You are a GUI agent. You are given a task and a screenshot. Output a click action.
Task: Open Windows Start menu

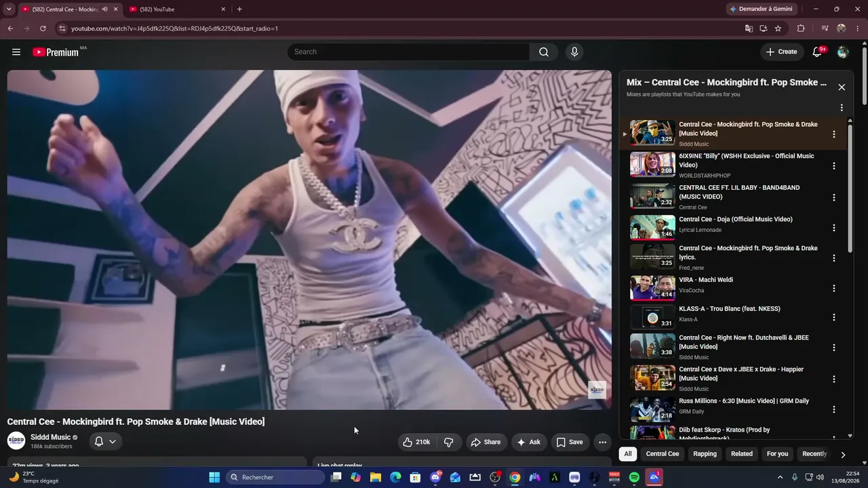click(x=214, y=477)
